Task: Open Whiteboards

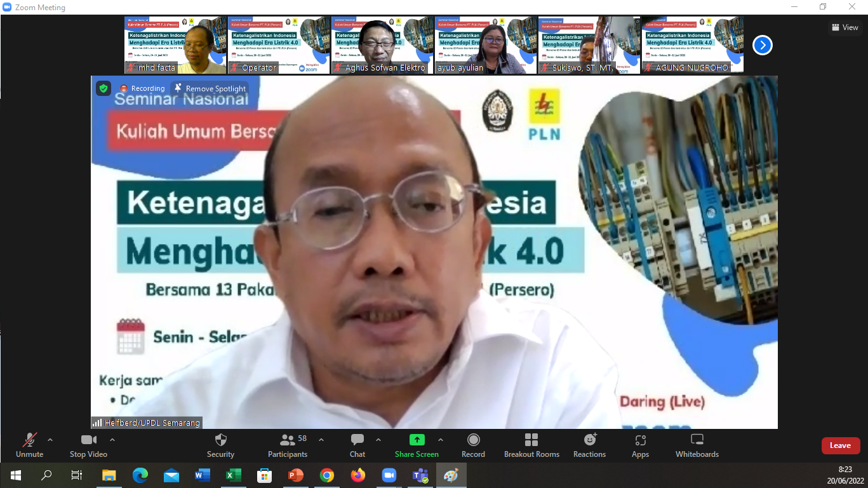Action: [x=697, y=440]
